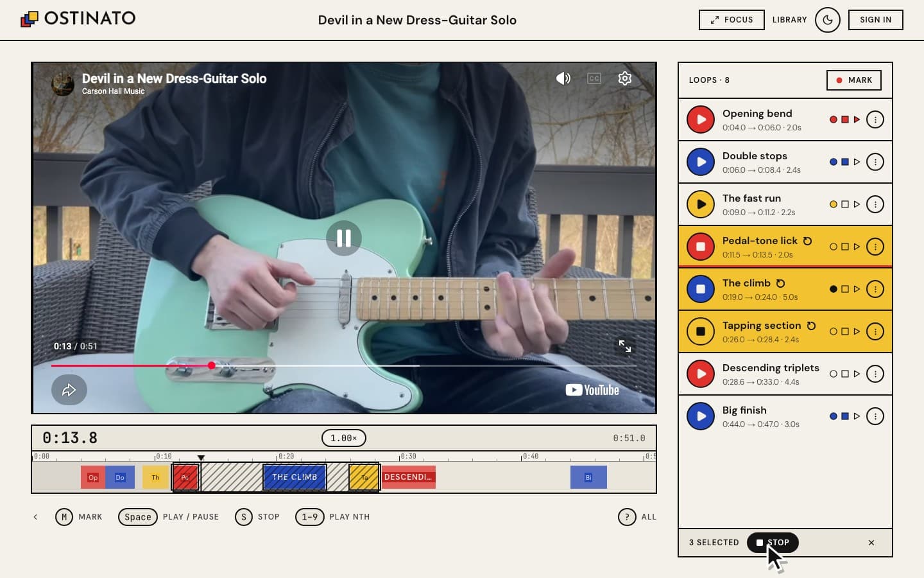Image resolution: width=924 pixels, height=578 pixels.
Task: Enable Focus mode
Action: tap(732, 20)
